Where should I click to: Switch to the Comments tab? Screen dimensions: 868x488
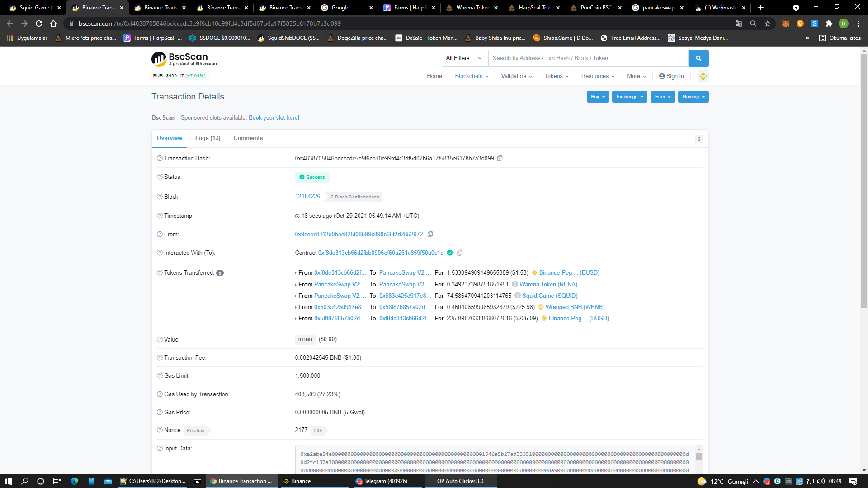[248, 138]
